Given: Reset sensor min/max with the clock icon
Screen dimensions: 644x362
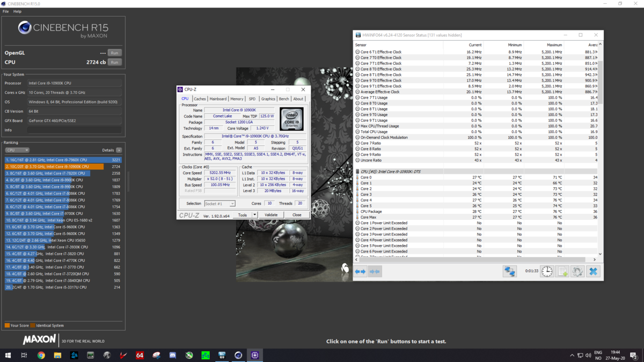Looking at the screenshot, I should click(x=546, y=271).
